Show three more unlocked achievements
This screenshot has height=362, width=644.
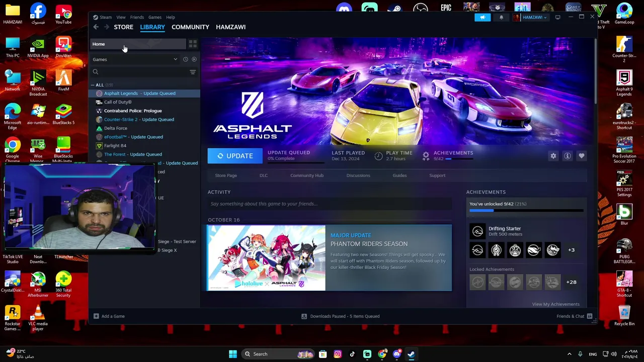pyautogui.click(x=572, y=250)
